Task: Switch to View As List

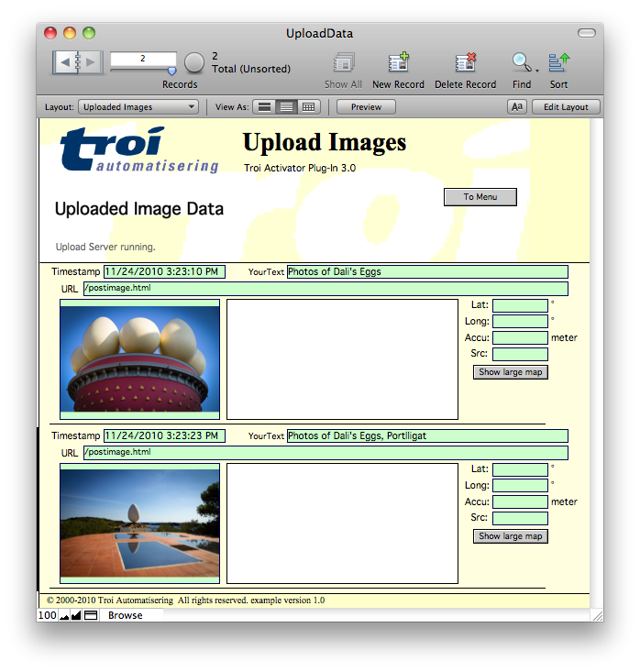Action: pyautogui.click(x=286, y=106)
